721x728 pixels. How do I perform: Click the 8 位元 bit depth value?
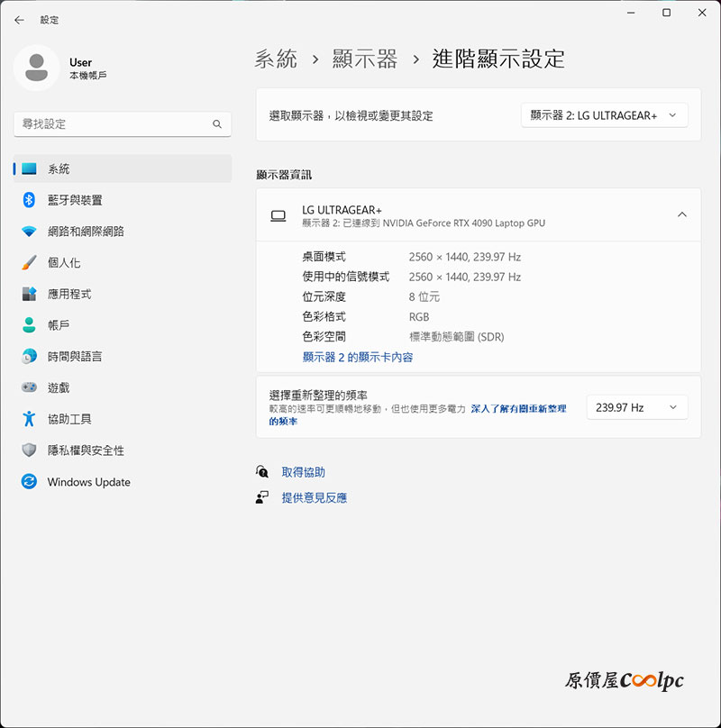click(x=424, y=296)
